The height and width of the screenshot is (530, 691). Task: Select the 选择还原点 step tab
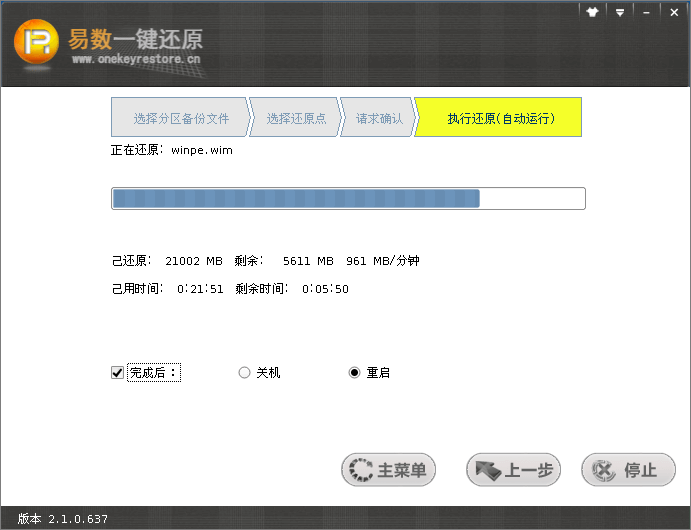[295, 118]
